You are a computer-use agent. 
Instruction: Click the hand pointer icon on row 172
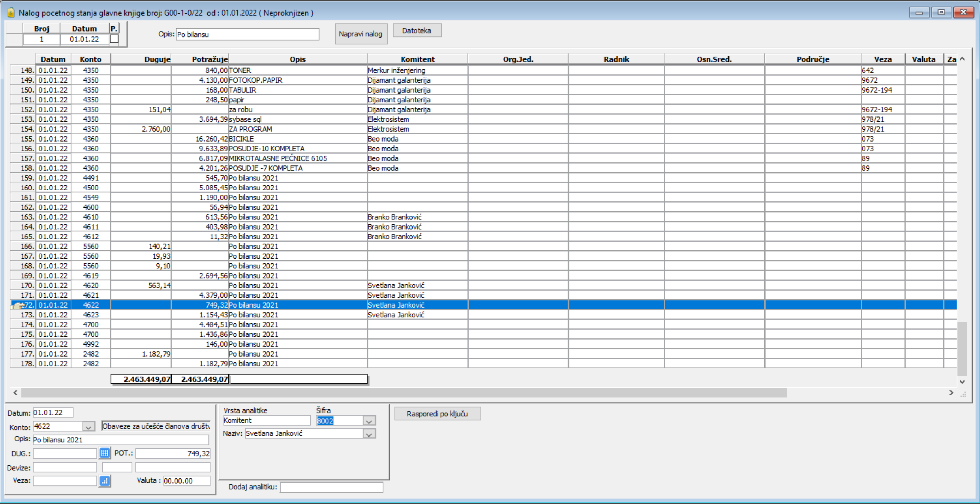tap(17, 305)
